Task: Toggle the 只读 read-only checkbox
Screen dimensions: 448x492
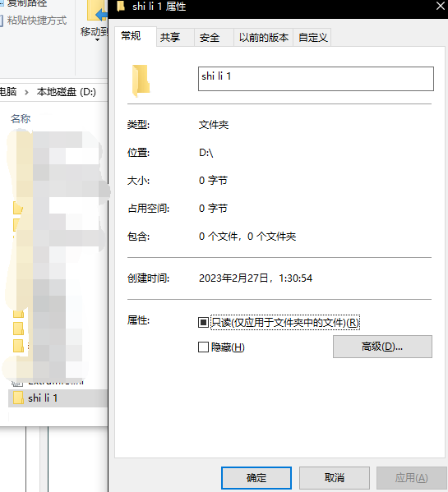Action: coord(203,322)
